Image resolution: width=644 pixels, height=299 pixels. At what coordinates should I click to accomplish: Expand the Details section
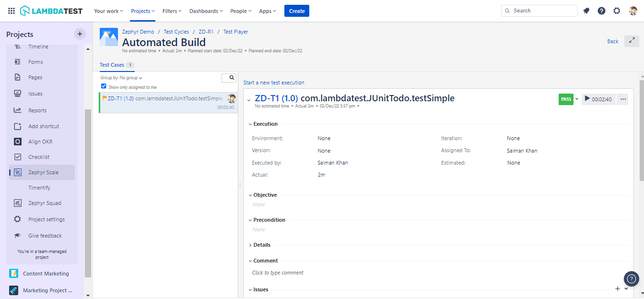[250, 245]
